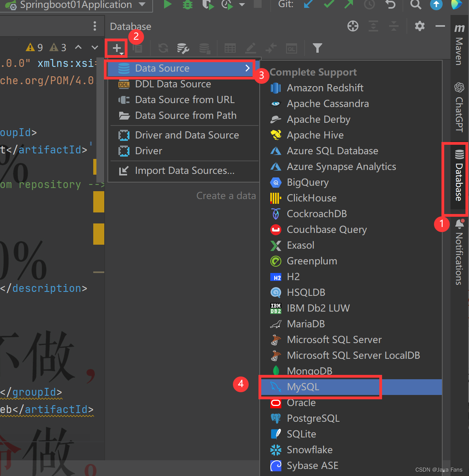Click the Refresh icon in Database toolbar
This screenshot has height=476, width=469.
coord(163,48)
